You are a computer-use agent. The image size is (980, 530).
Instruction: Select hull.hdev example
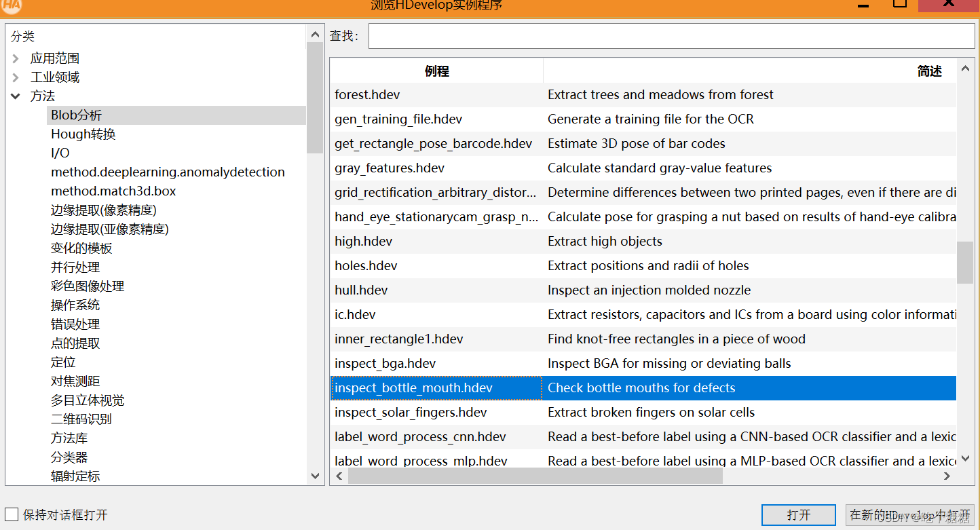pos(361,290)
